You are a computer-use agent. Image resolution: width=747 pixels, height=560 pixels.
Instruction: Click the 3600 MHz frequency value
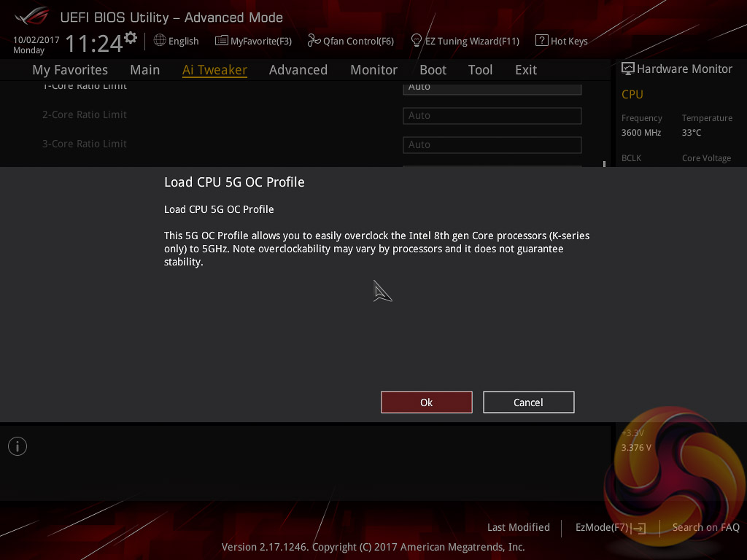point(641,133)
